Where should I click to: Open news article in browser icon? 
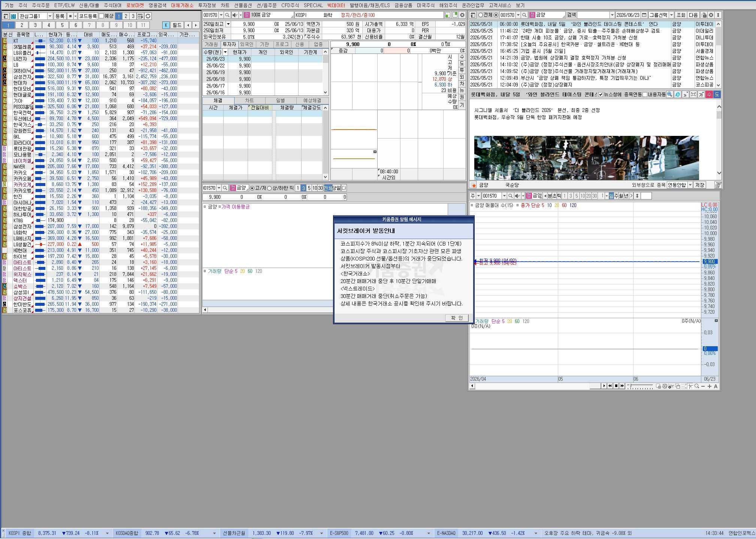pos(677,94)
